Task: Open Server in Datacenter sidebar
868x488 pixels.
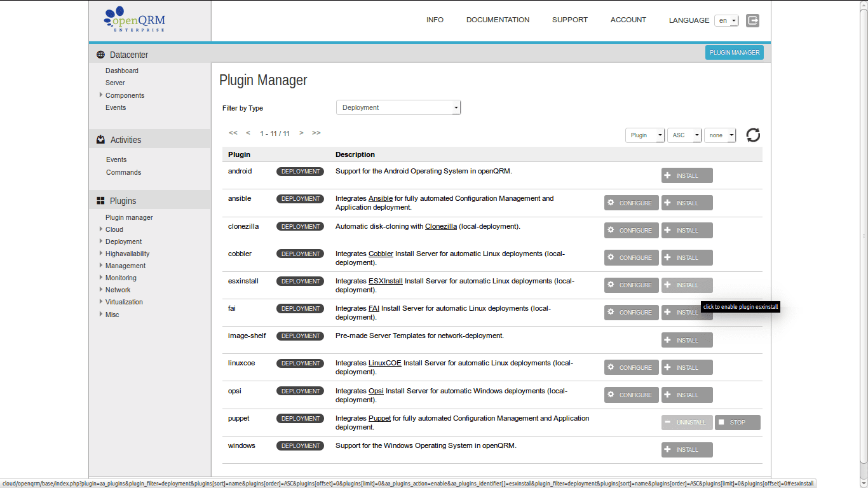Action: [x=115, y=83]
